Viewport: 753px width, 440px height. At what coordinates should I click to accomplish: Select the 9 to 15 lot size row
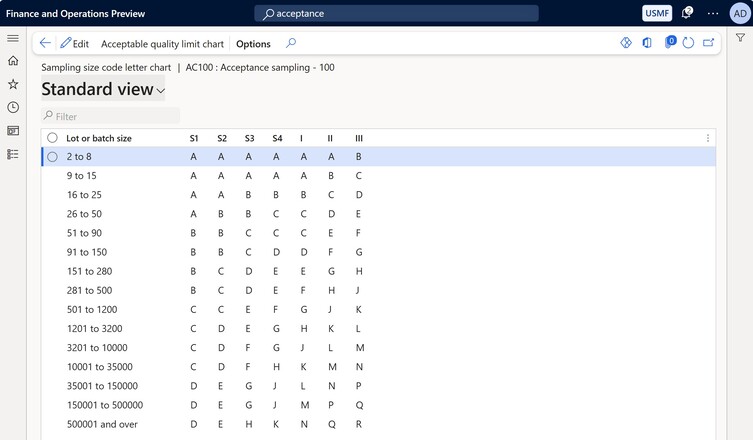click(x=378, y=176)
